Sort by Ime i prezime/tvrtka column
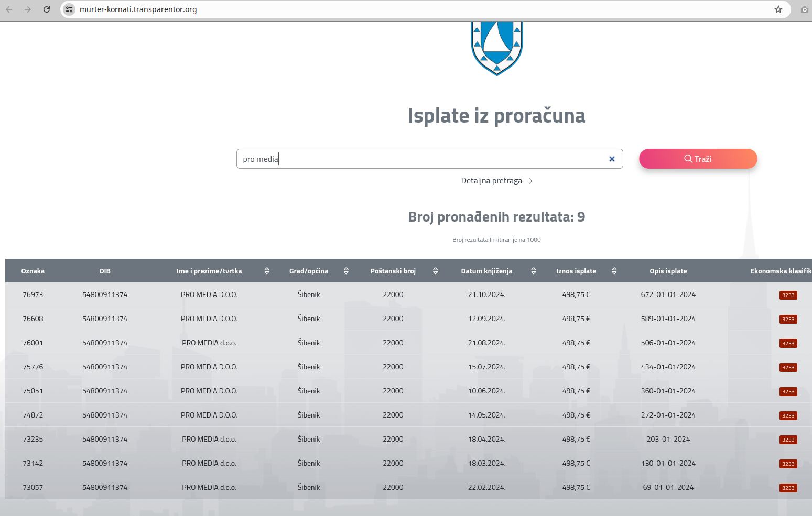Screen dimensions: 812x516 pyautogui.click(x=267, y=271)
